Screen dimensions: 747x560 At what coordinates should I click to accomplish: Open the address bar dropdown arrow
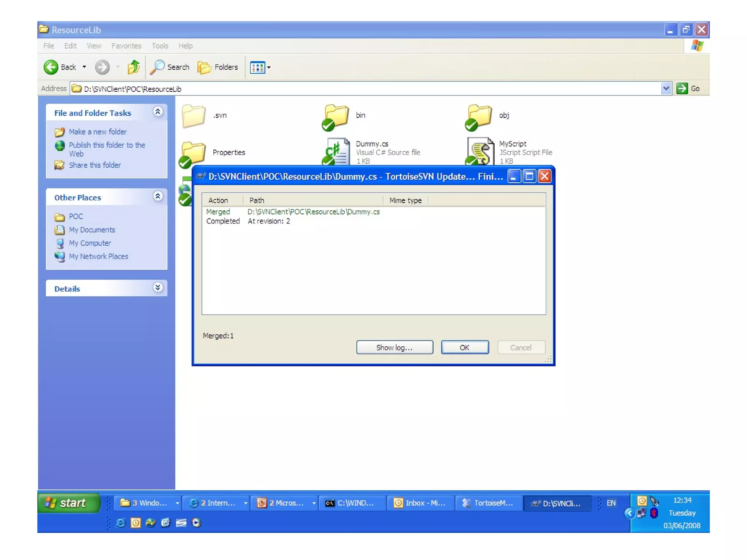click(666, 89)
